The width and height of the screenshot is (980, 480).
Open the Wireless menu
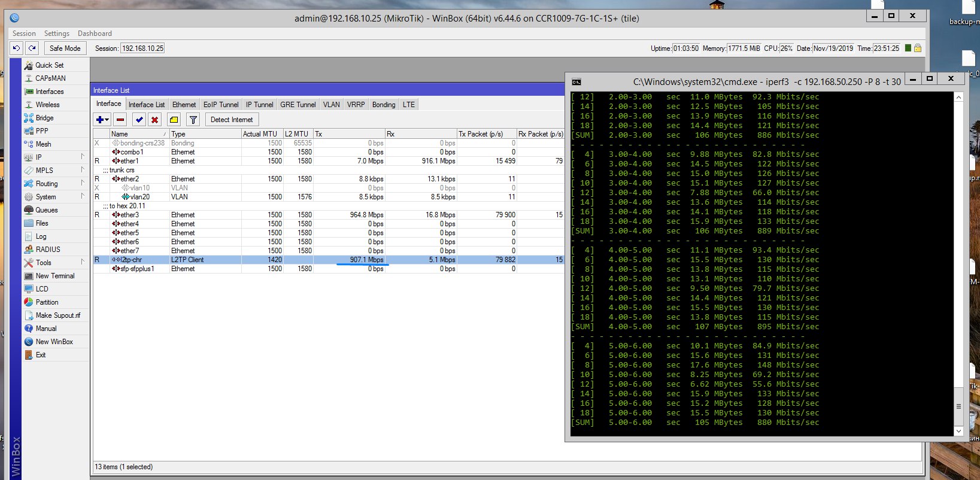47,104
